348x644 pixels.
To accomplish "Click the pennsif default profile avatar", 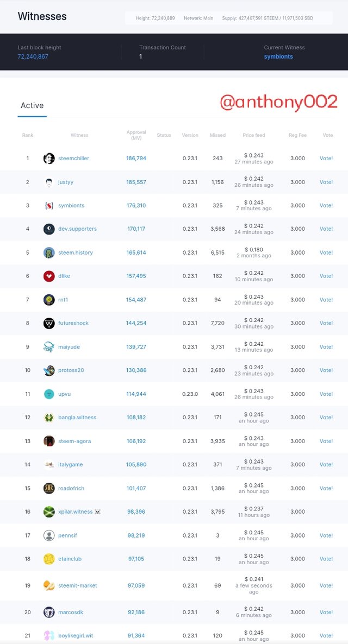I will point(49,535).
